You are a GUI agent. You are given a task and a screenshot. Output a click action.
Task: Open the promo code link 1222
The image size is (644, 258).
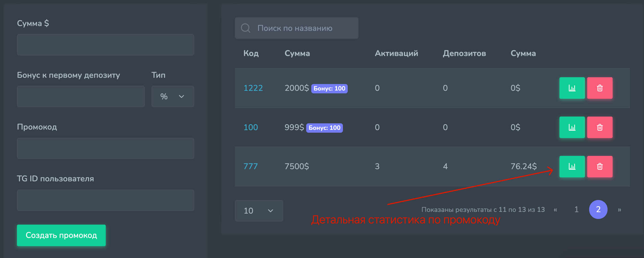coord(253,88)
